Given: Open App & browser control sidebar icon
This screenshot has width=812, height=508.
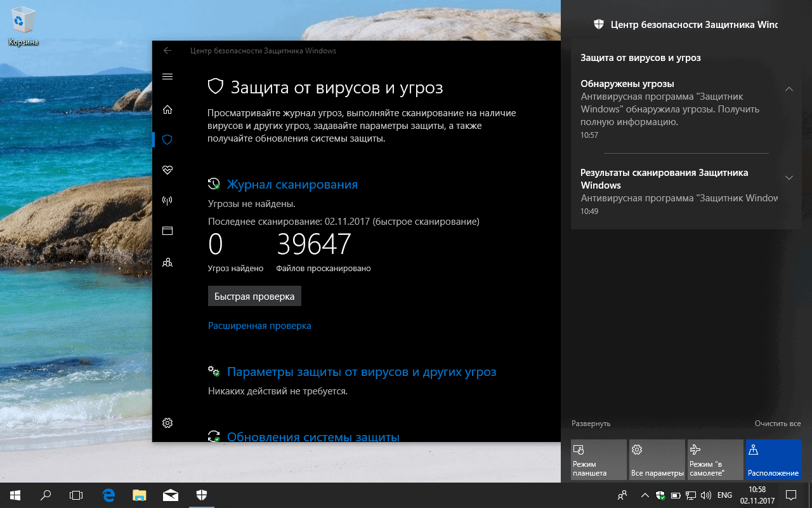Looking at the screenshot, I should [167, 231].
